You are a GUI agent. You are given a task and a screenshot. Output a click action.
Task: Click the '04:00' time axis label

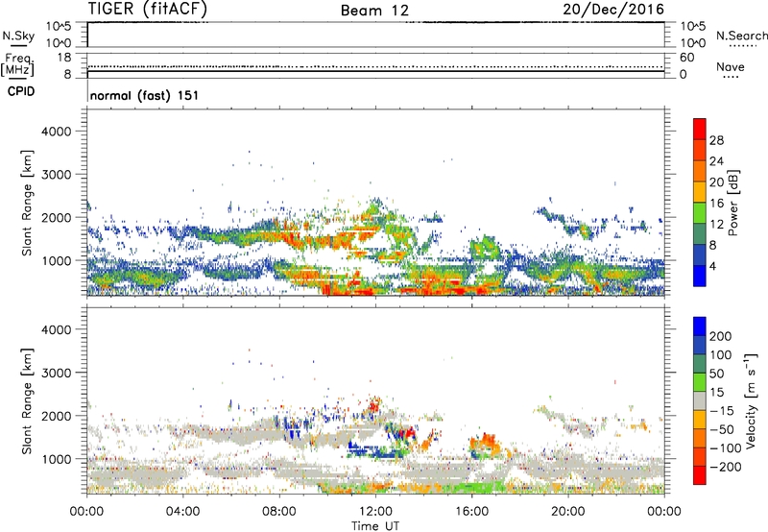(x=182, y=512)
